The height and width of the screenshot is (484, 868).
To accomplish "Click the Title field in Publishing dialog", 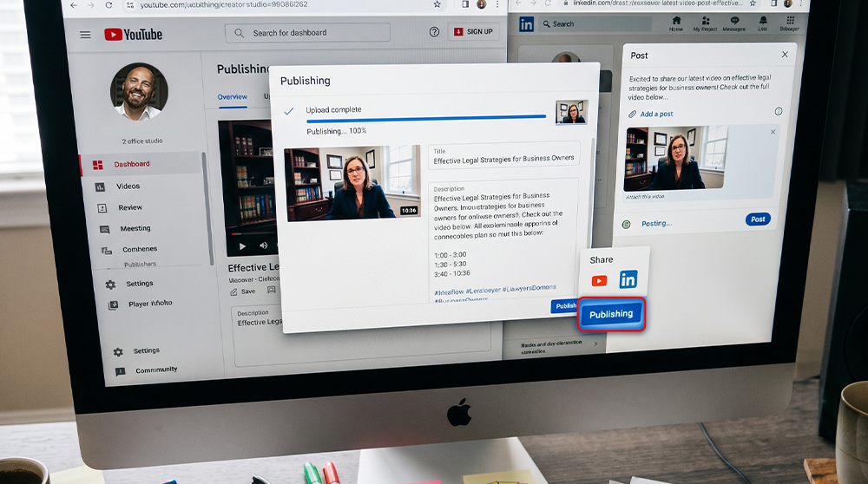I will [x=503, y=155].
